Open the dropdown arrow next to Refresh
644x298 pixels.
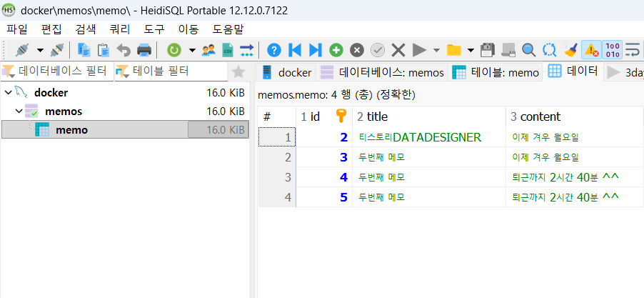(x=192, y=50)
